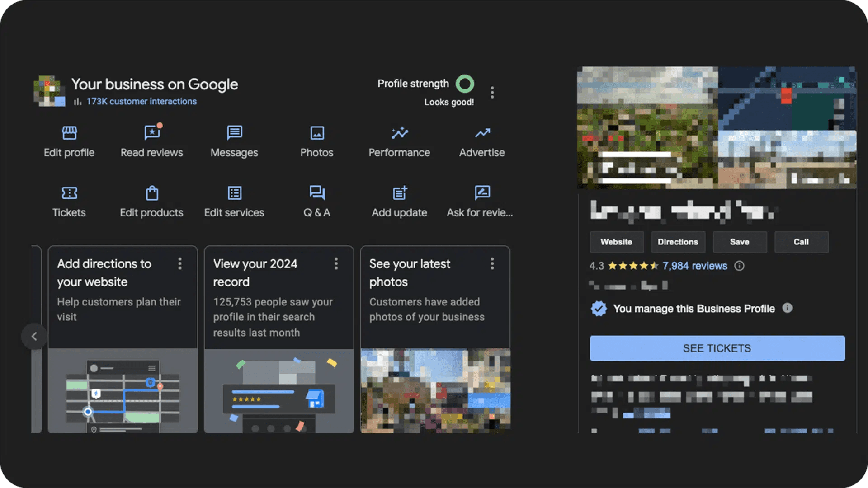Click the business profile avatar thumbnail
Viewport: 868px width, 488px height.
(x=50, y=91)
